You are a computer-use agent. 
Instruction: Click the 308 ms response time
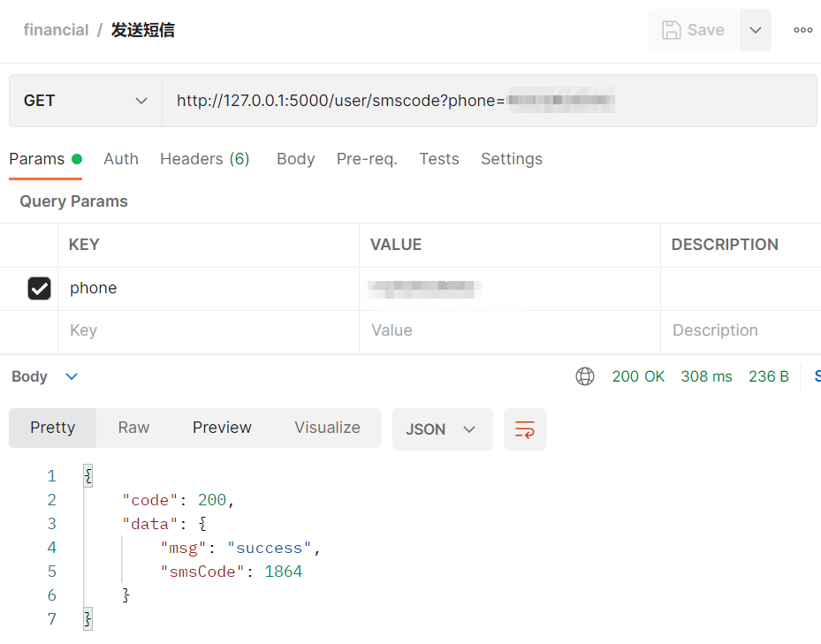(x=706, y=376)
